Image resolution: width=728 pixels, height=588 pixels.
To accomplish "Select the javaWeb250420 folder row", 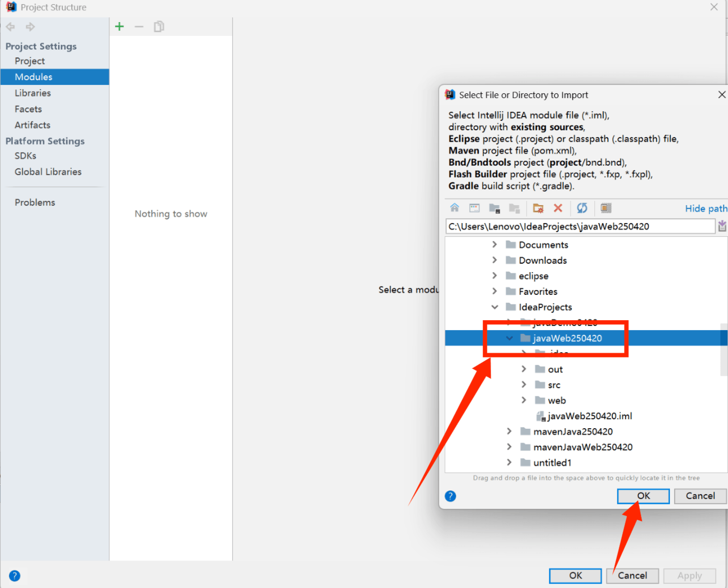I will pos(586,338).
